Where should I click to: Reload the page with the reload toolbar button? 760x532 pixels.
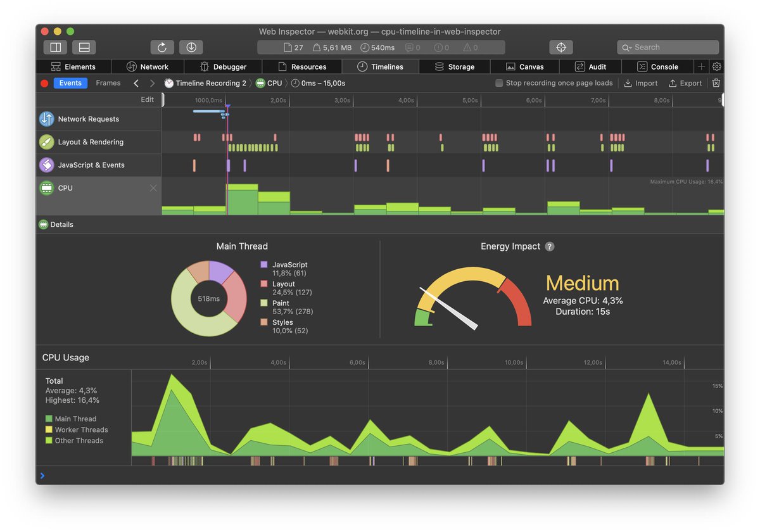[162, 47]
